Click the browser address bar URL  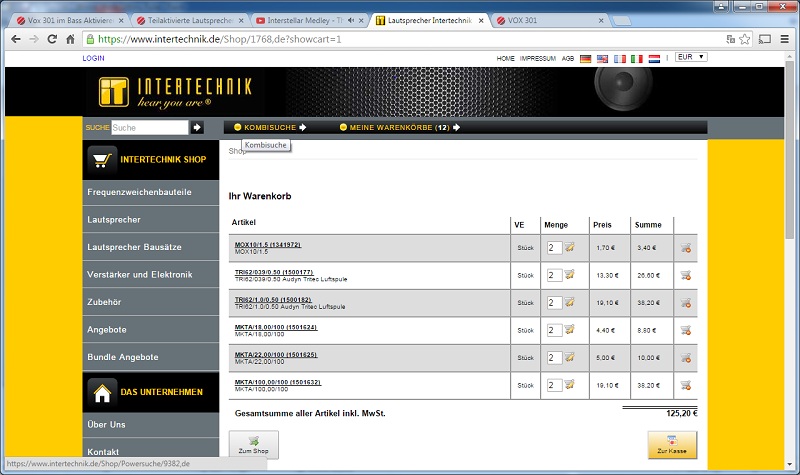coord(219,39)
